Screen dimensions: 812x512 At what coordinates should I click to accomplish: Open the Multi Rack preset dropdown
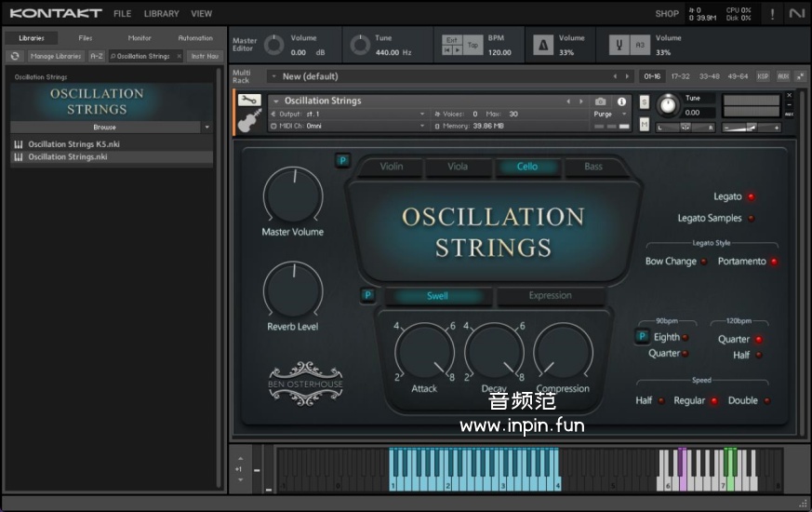click(273, 76)
